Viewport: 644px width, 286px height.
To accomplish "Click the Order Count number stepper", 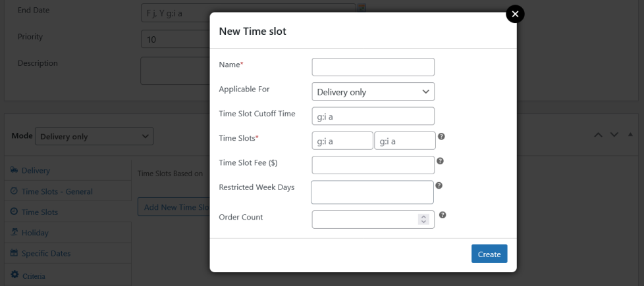I will click(x=423, y=220).
